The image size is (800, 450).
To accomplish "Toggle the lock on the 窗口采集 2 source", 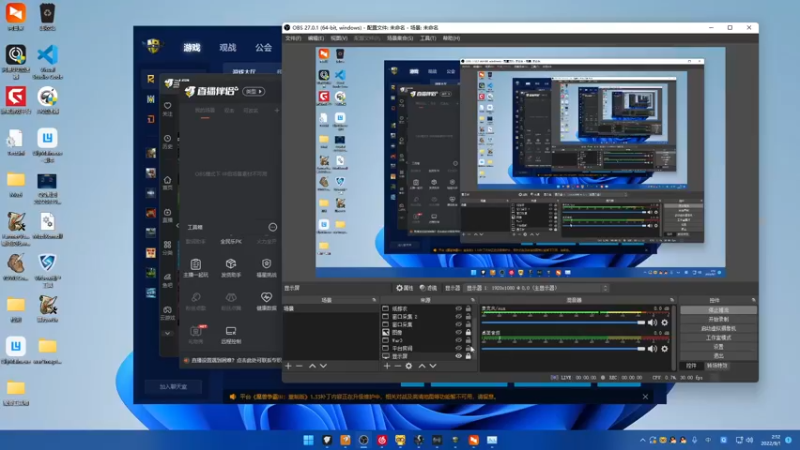I will point(468,316).
